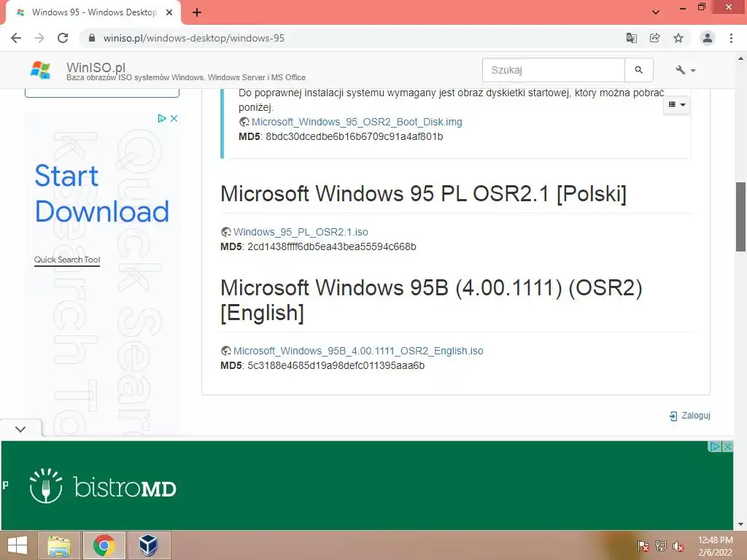Bookmark this page with the star icon
747x560 pixels.
point(678,38)
